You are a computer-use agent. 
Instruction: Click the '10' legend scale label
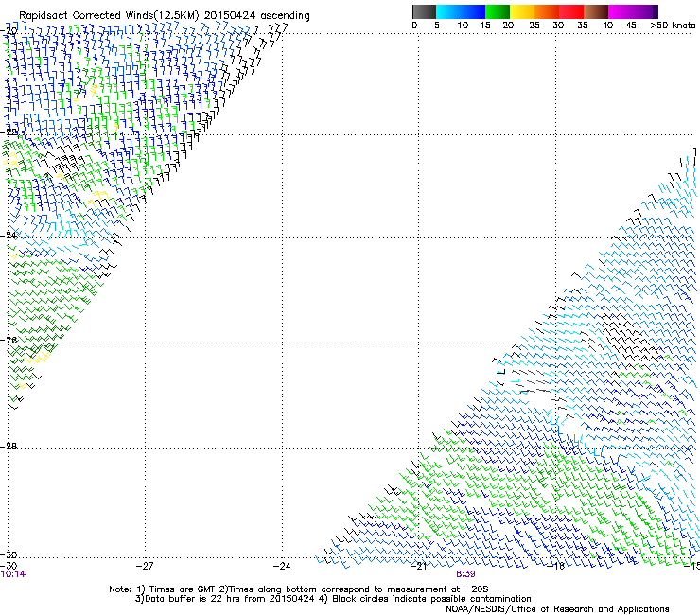click(463, 26)
